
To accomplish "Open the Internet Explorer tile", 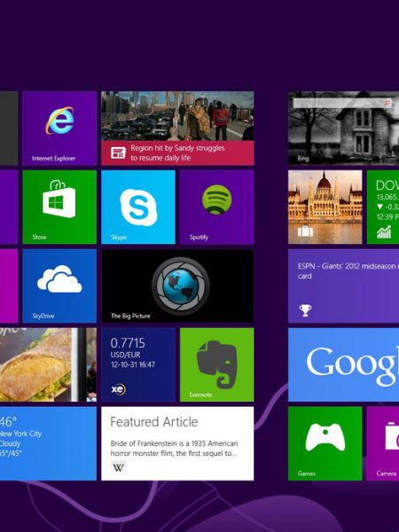I will 59,129.
